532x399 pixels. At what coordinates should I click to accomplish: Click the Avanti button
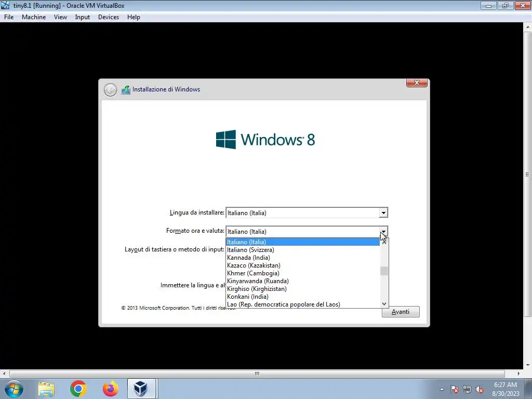(x=401, y=312)
